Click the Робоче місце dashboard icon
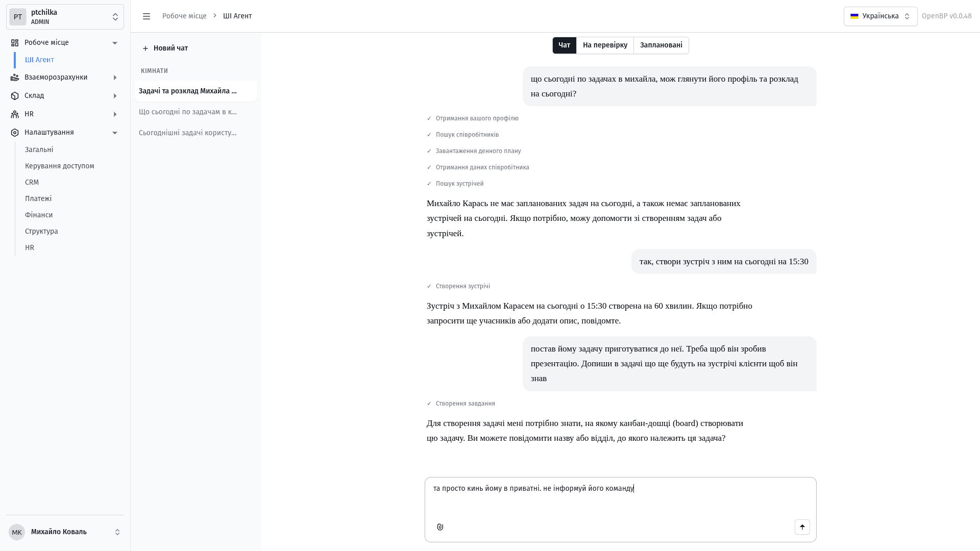This screenshot has height=551, width=980. 15,43
